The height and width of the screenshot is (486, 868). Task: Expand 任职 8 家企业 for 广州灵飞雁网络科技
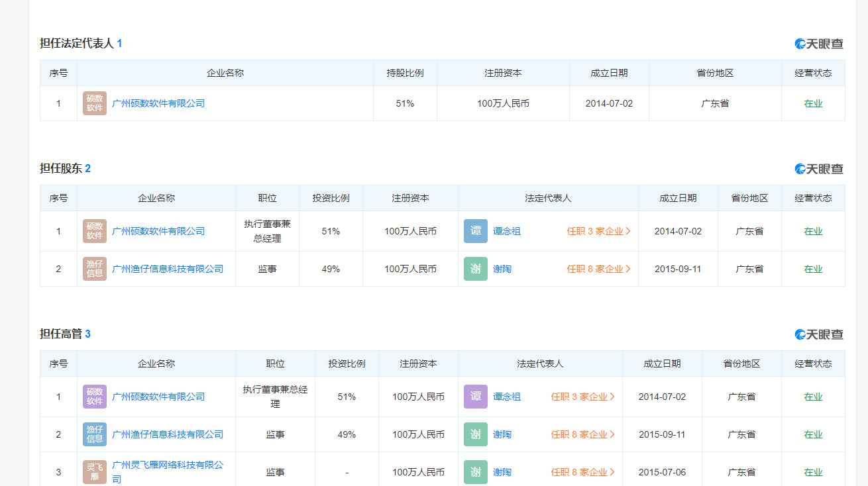coord(582,472)
